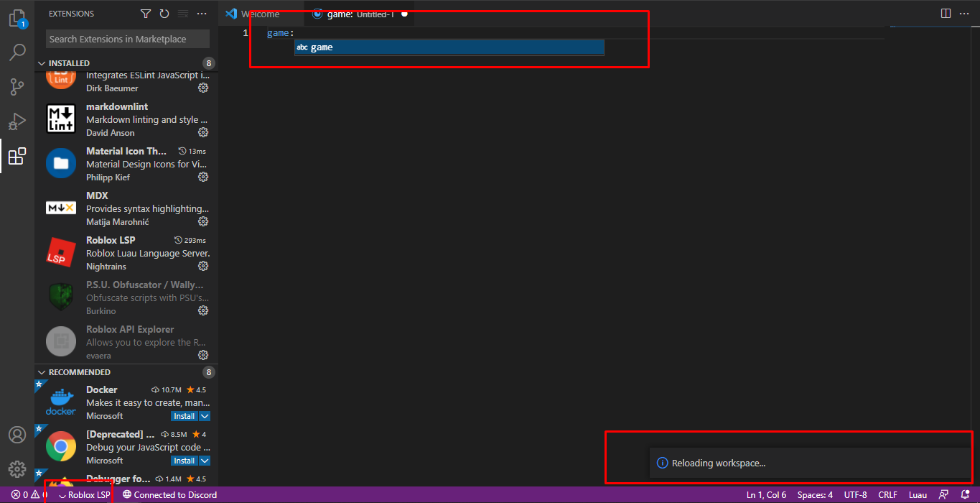The width and height of the screenshot is (980, 503).
Task: Switch to the Welcome tab
Action: pos(261,13)
